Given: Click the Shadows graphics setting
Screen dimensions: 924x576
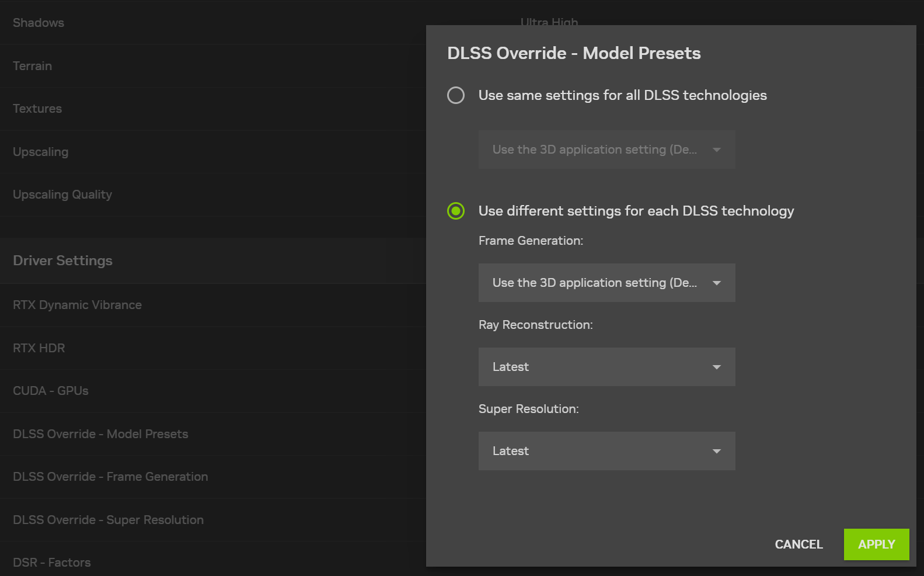Looking at the screenshot, I should 39,23.
